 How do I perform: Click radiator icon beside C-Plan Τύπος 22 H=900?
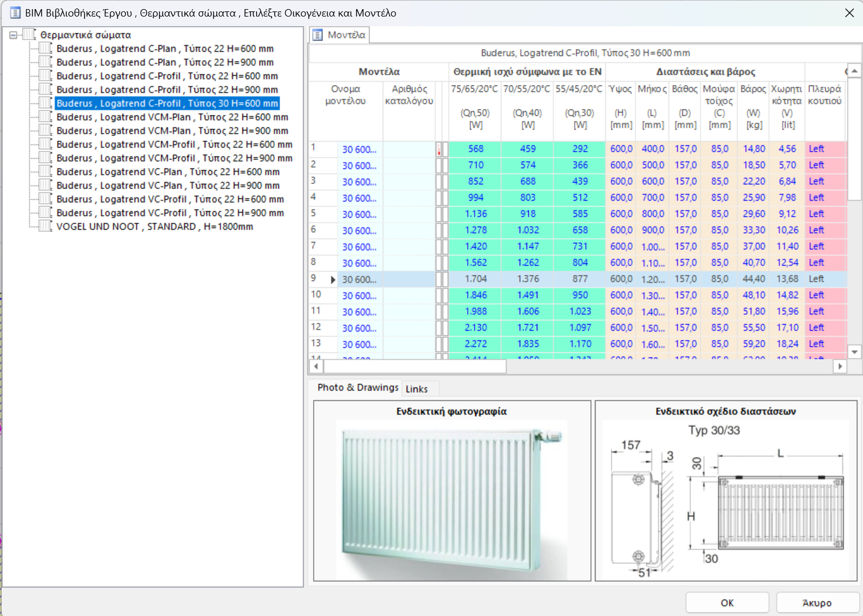pos(46,62)
